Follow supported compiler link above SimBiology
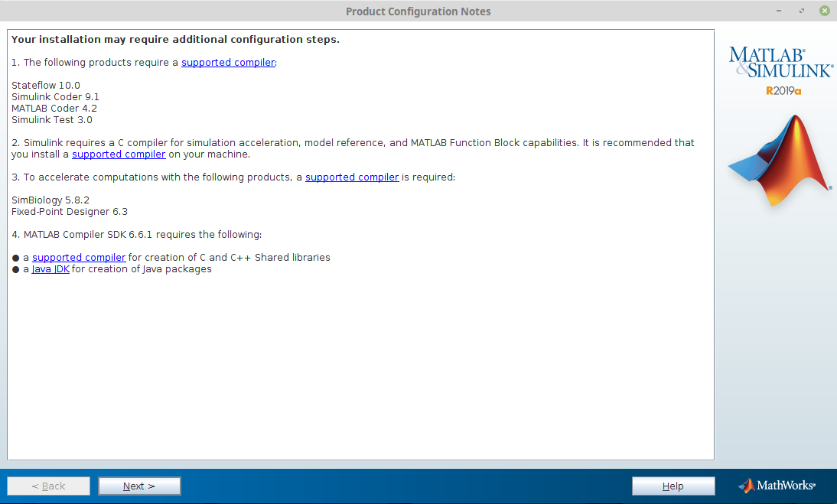 [x=351, y=177]
